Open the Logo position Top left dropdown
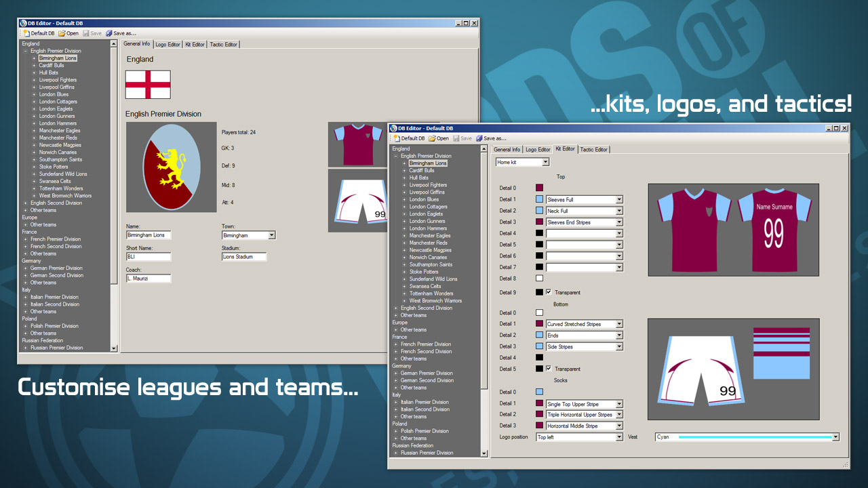The image size is (868, 488). click(x=619, y=437)
